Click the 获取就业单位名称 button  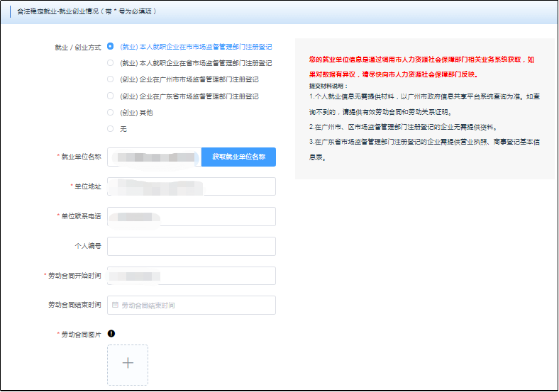tap(238, 157)
